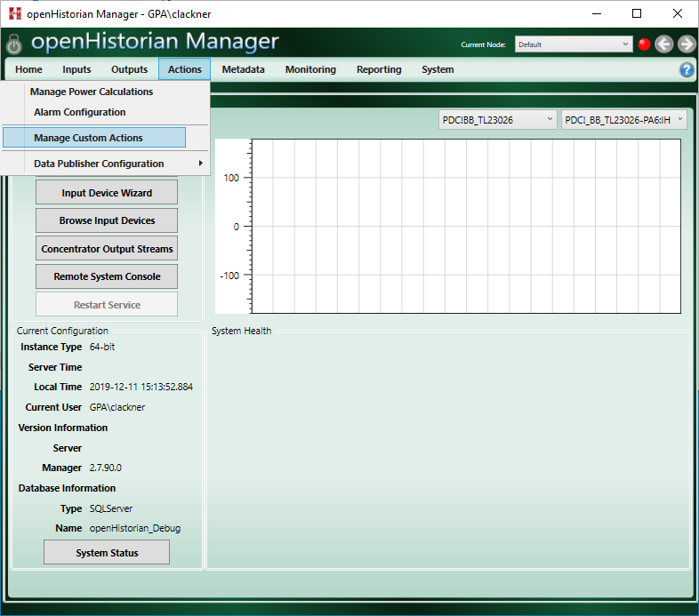Open the Metadata menu

(244, 69)
